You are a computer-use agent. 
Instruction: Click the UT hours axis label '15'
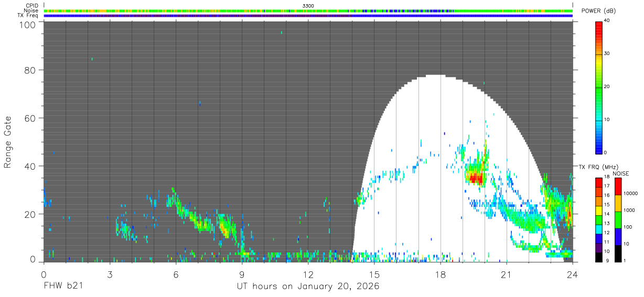click(374, 274)
